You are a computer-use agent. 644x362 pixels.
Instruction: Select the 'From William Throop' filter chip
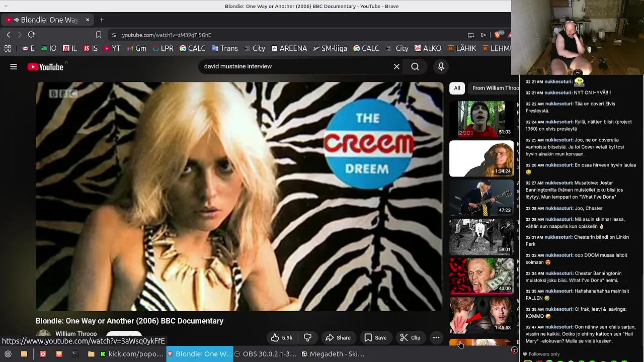(x=495, y=88)
